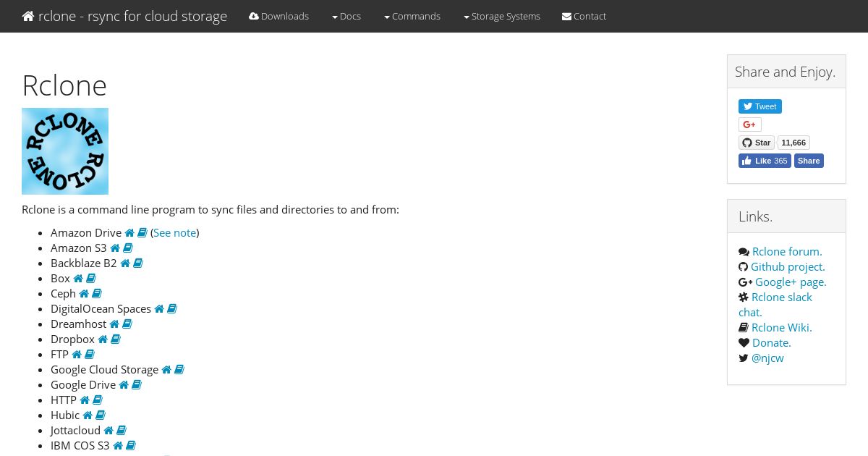The height and width of the screenshot is (456, 868).
Task: Open Amazon Drive home page icon
Action: point(129,233)
